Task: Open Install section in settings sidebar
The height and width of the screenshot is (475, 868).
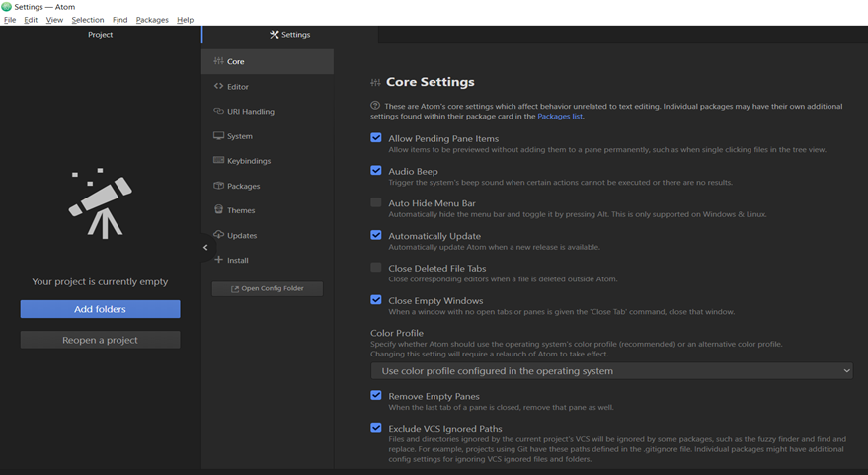Action: (268, 260)
